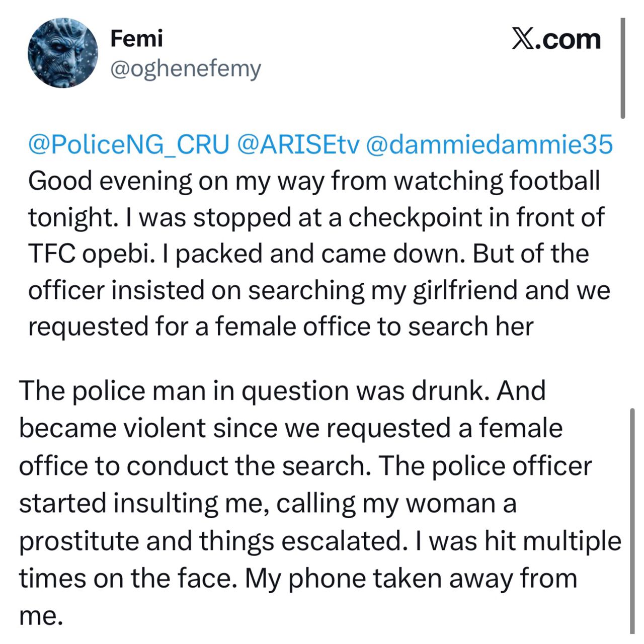Click the X.com logo
This screenshot has width=644, height=644.
556,39
